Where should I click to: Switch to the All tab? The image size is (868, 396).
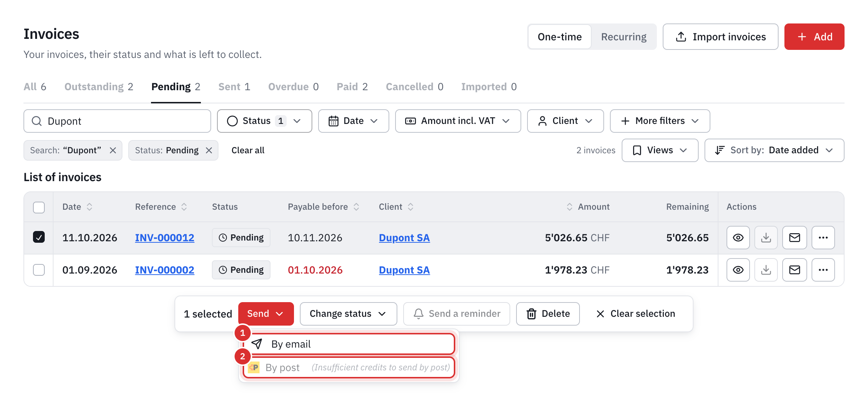[x=35, y=87]
